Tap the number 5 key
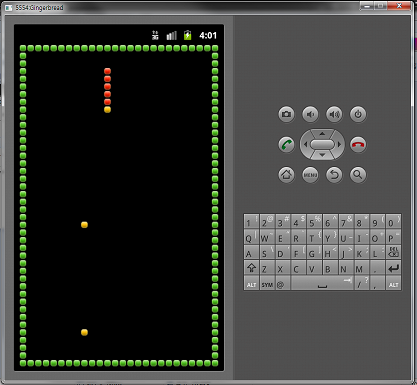Image resolution: width=417 pixels, height=385 pixels. [x=314, y=222]
